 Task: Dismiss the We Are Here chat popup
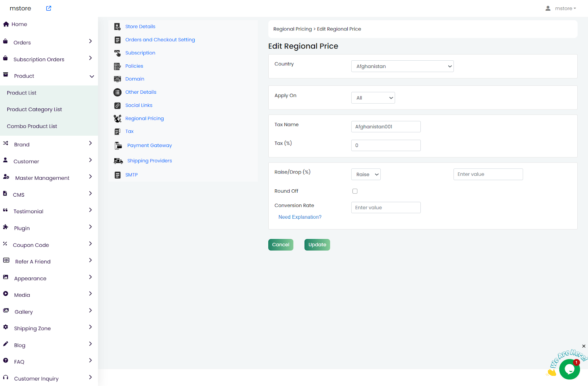[584, 346]
